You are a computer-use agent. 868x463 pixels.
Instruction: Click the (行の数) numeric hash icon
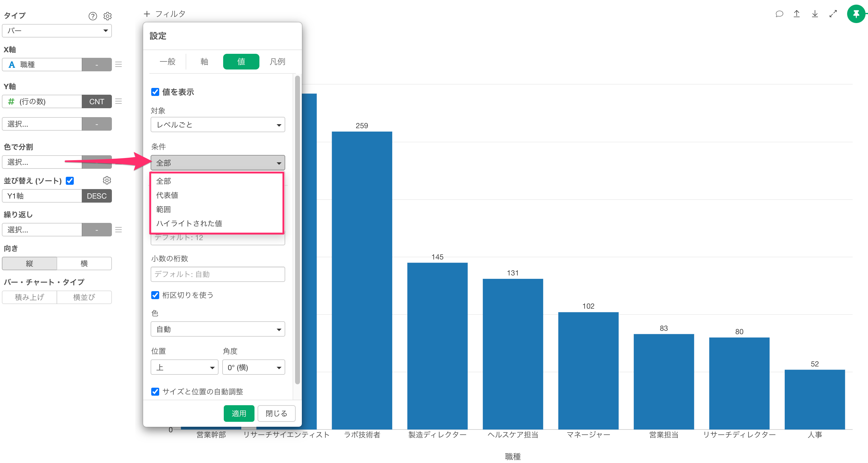(11, 101)
